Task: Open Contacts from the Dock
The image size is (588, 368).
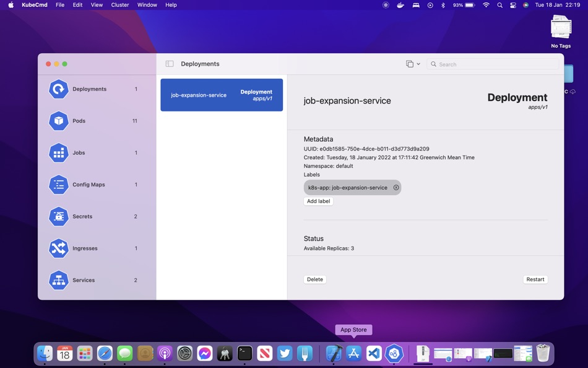Action: 145,353
